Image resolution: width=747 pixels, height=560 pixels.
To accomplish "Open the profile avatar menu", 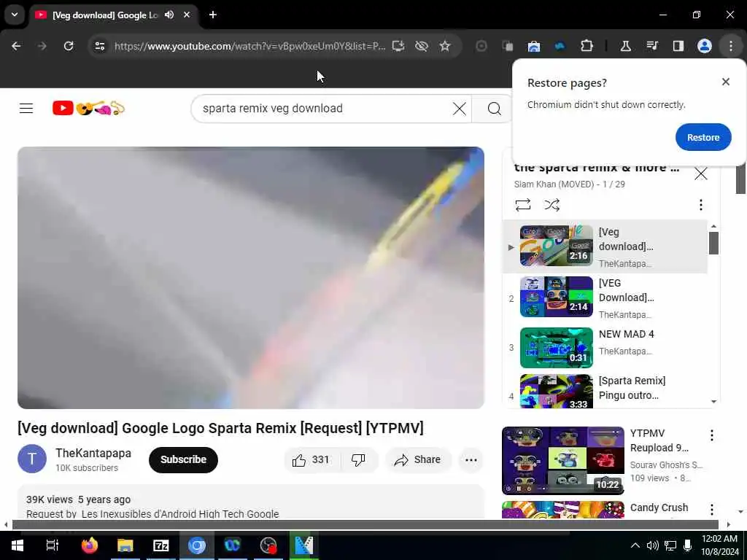I will [x=705, y=46].
